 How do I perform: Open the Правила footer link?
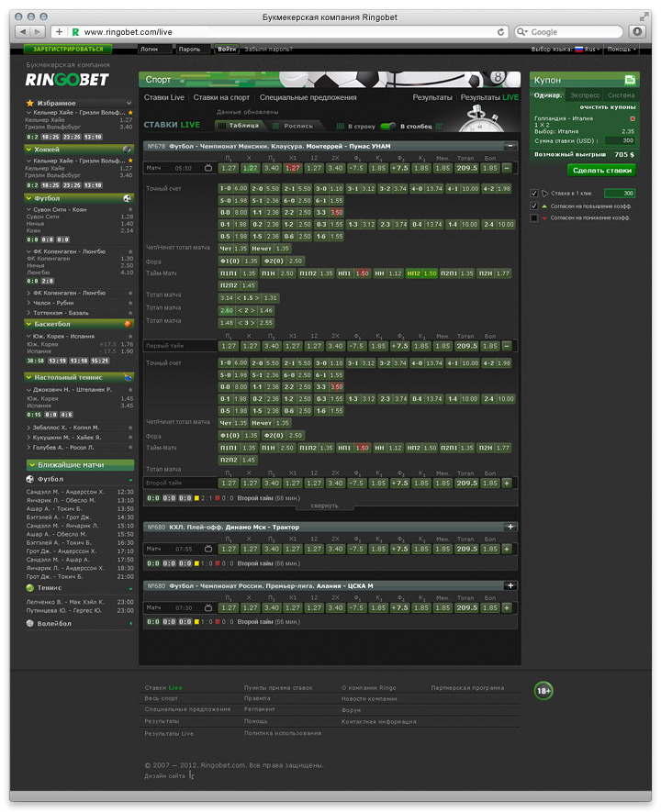point(257,698)
